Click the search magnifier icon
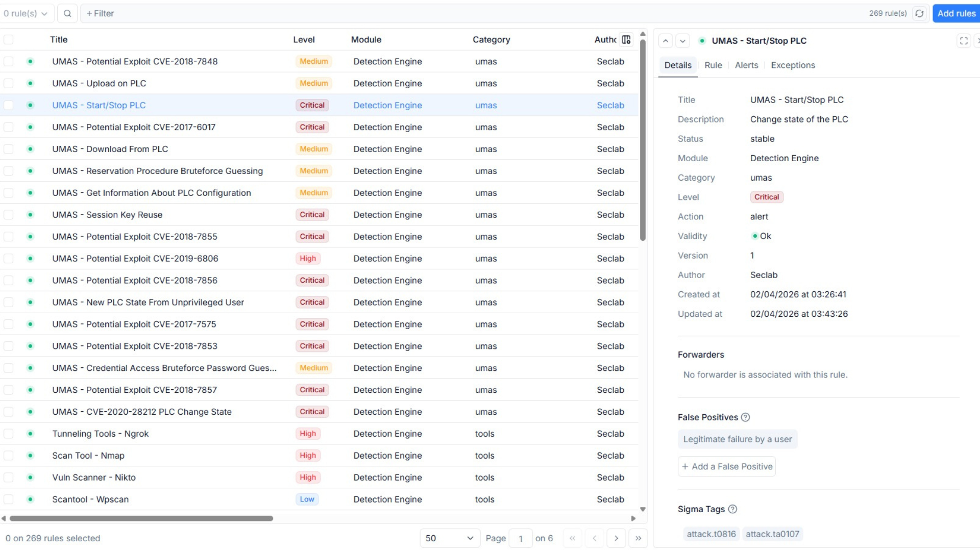 point(67,14)
